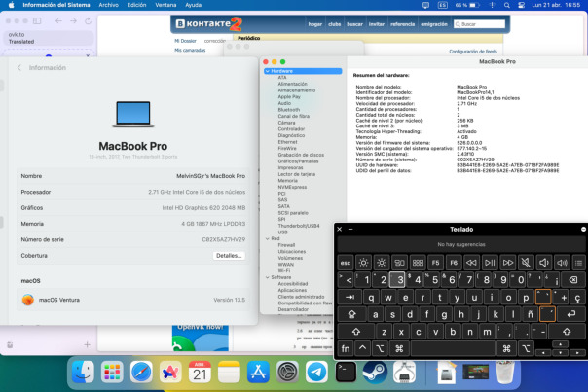Collapse the Software tree section
Image resolution: width=588 pixels, height=392 pixels.
265,277
